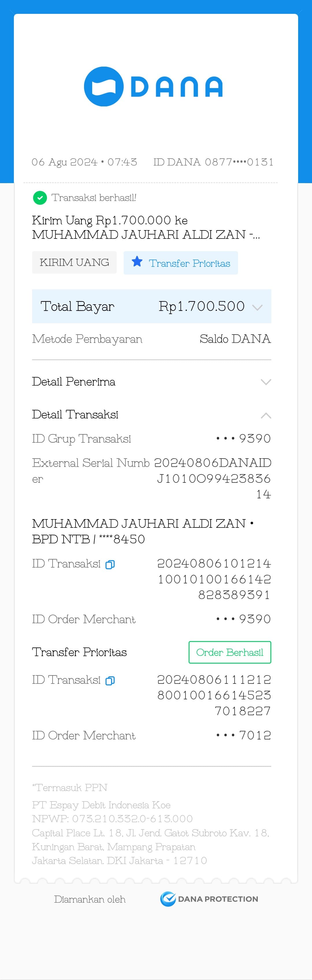Click the Order Berhasil status badge
Screen dimensions: 312x980
pyautogui.click(x=230, y=652)
